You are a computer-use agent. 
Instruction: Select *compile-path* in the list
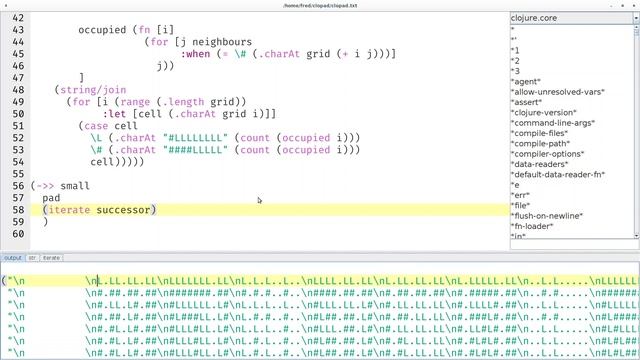tap(540, 144)
